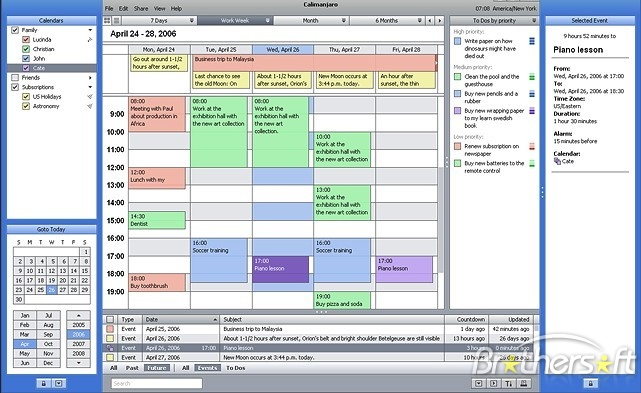Screen dimensions: 641x393
Task: Click priority icon for dinosaurs paper to-do
Action: pos(532,41)
